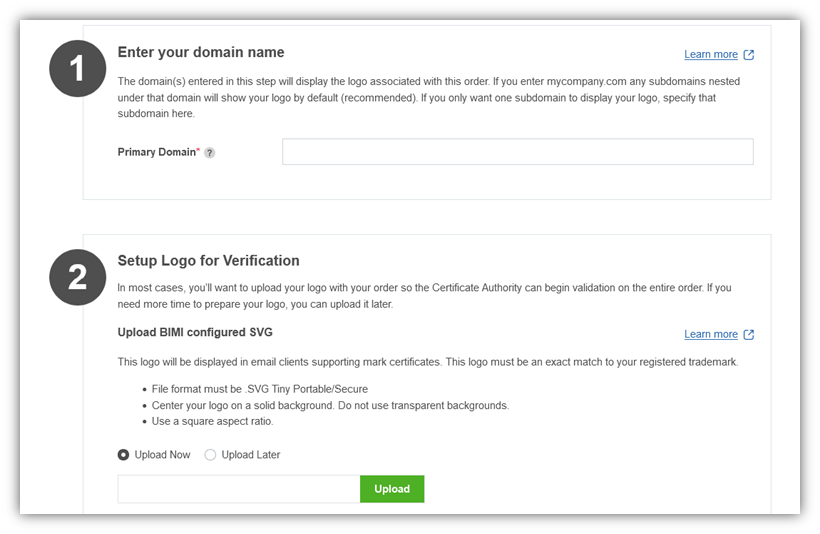
Task: Click the 'Setup Logo for Verification' heading
Action: [x=208, y=260]
